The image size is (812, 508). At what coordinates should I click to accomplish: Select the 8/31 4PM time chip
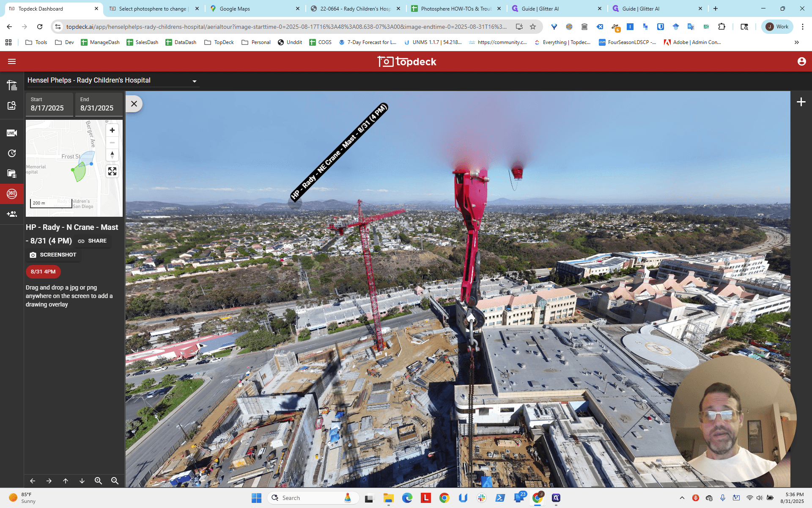click(43, 272)
